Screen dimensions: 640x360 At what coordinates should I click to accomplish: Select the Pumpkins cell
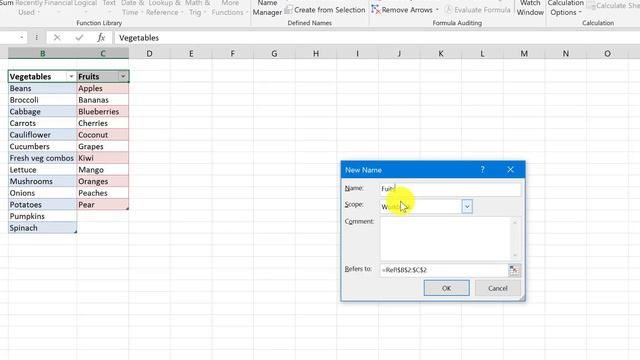tap(42, 216)
